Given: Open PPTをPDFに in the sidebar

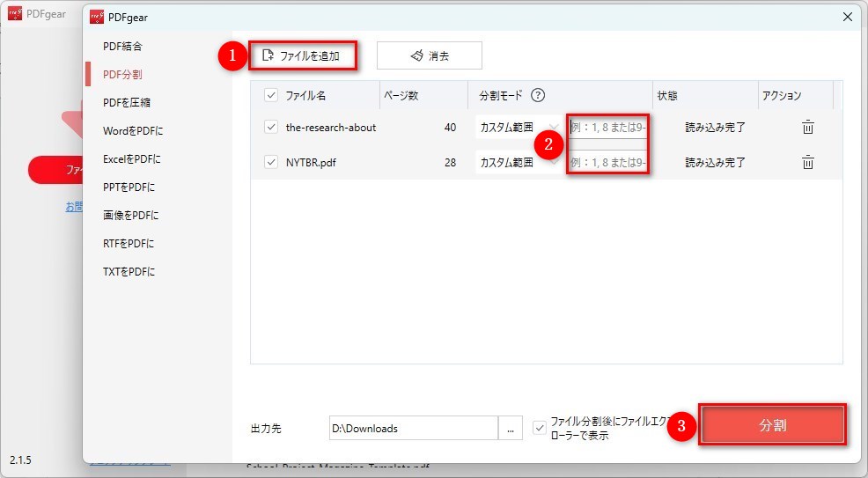Looking at the screenshot, I should point(129,188).
